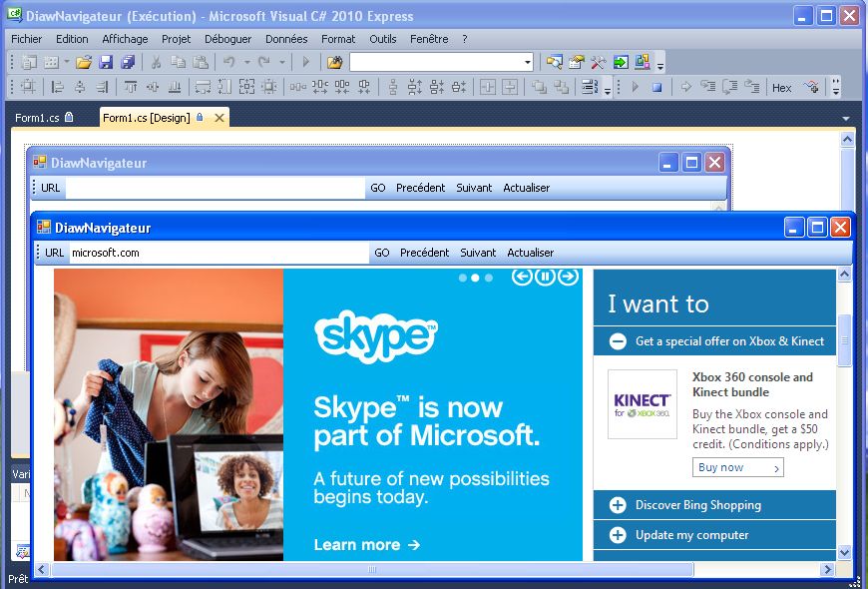Click the Bring to Front layout icon
This screenshot has height=589, width=868.
pos(539,87)
